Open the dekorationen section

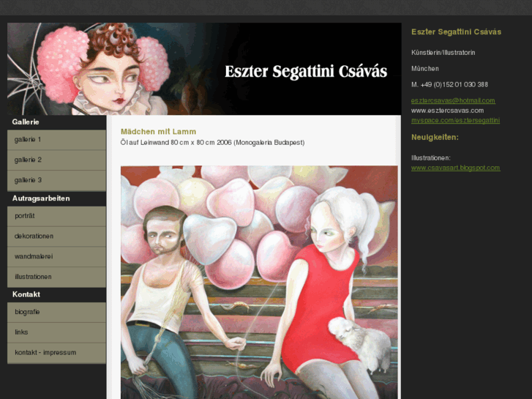[56, 236]
